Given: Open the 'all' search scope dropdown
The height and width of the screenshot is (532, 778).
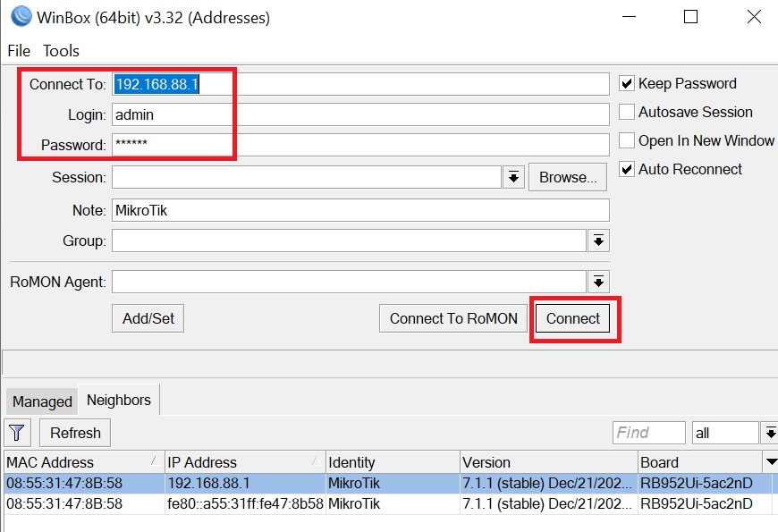Looking at the screenshot, I should point(770,433).
